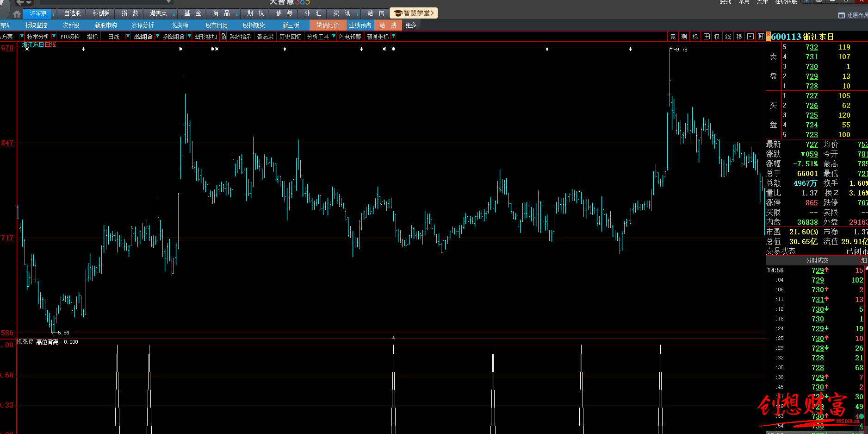Switch to 指数 tab
The image size is (868, 434).
click(130, 13)
